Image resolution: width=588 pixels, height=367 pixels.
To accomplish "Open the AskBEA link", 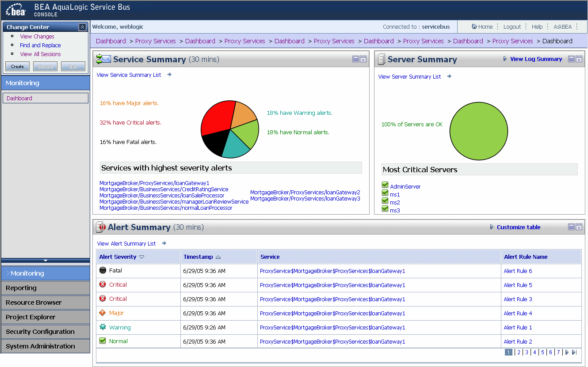I will pos(562,27).
